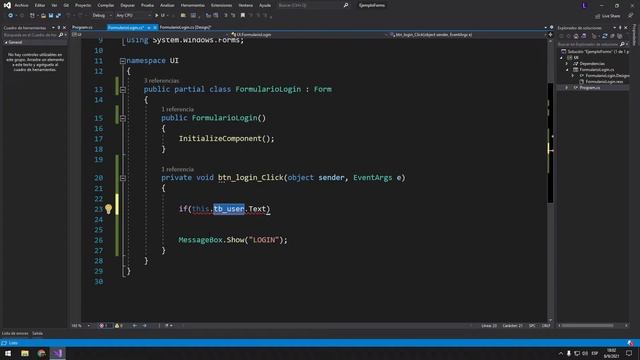Open the Ayuda menu
640x360 pixels.
(x=265, y=5)
